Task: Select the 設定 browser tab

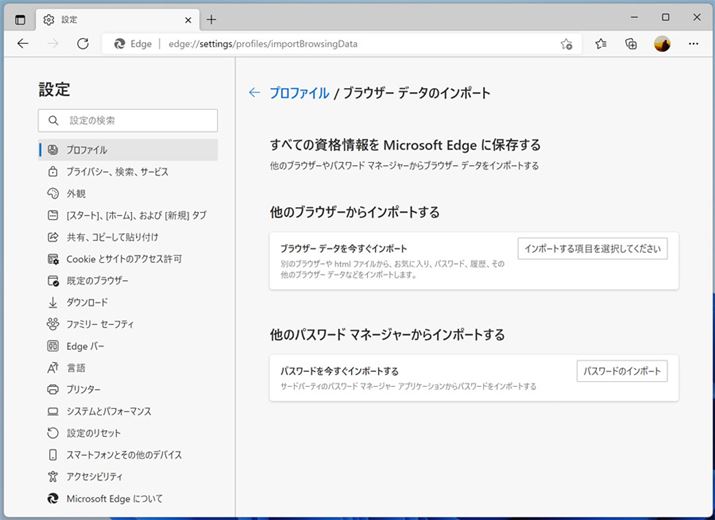Action: (x=110, y=19)
